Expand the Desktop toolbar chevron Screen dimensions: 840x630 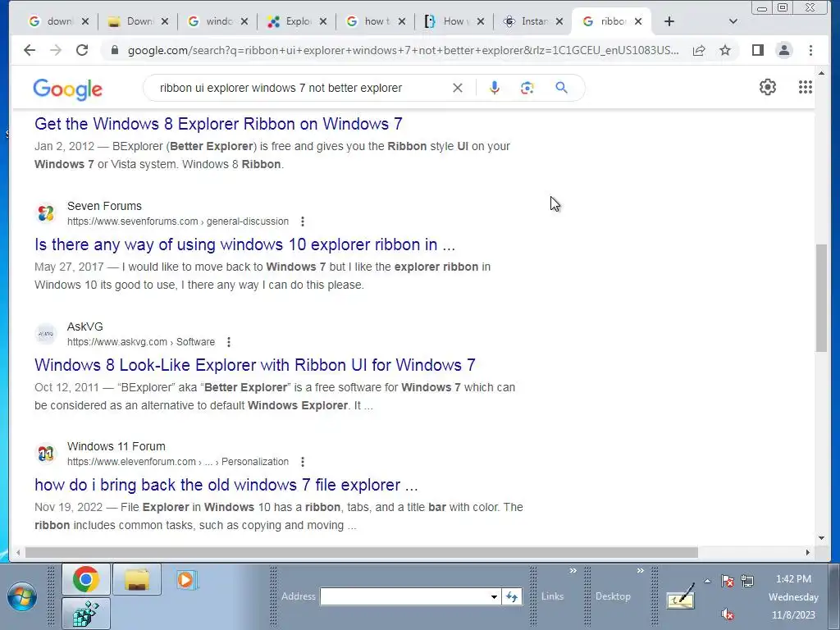(x=640, y=571)
